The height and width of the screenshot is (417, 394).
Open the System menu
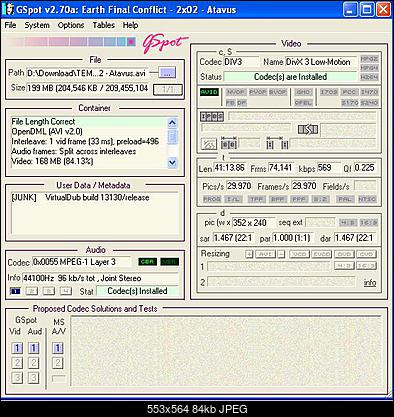(x=37, y=25)
